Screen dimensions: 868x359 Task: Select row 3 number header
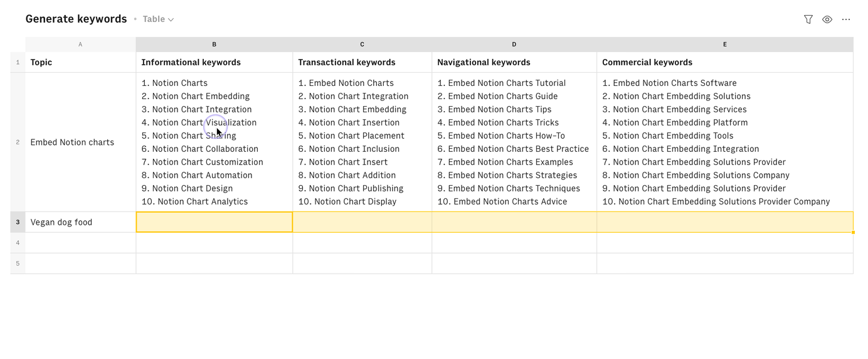pyautogui.click(x=18, y=222)
